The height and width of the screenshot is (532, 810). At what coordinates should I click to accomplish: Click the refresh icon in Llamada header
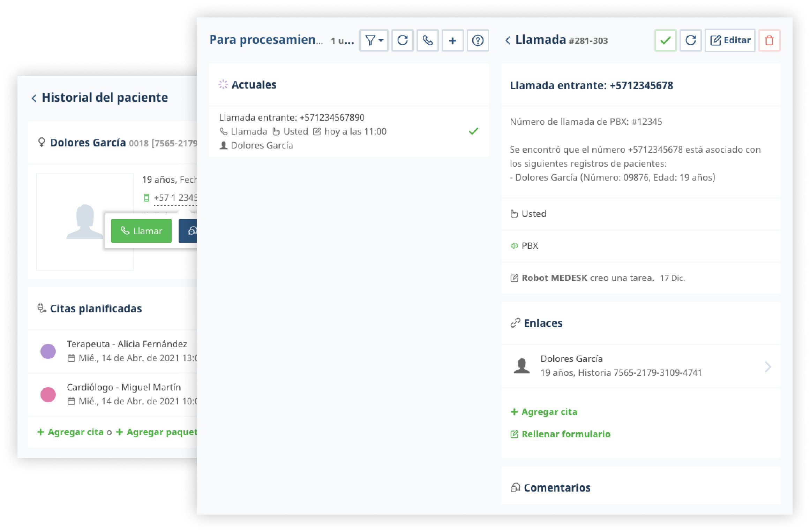(691, 40)
